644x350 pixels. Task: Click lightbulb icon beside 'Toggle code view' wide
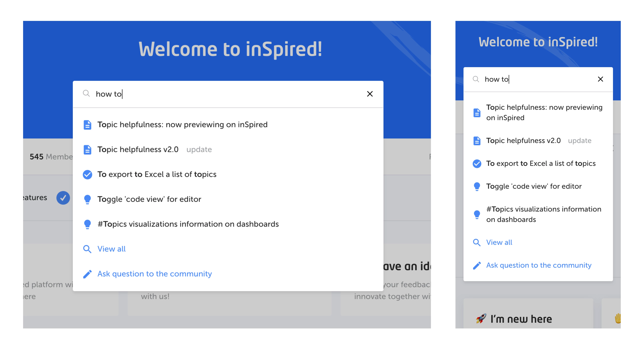pyautogui.click(x=87, y=199)
